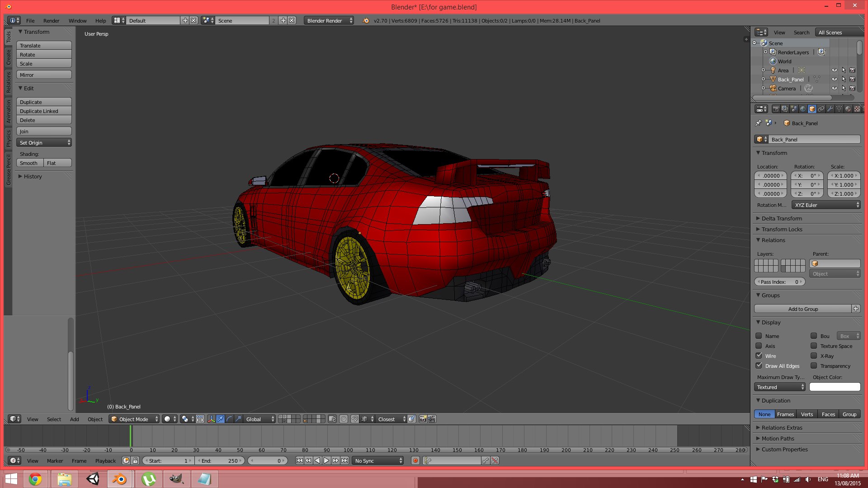Jump to the timeline end frame
Screen dimensions: 868x488
(344, 461)
